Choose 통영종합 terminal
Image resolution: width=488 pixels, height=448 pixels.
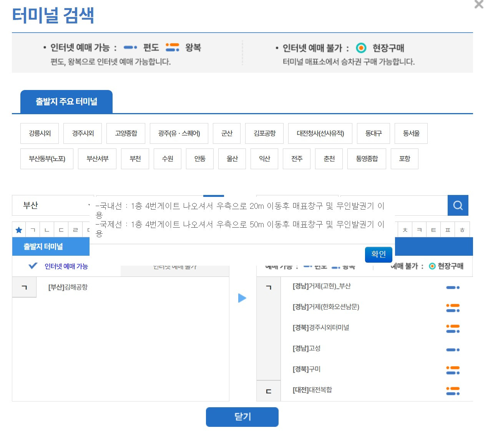coord(367,159)
